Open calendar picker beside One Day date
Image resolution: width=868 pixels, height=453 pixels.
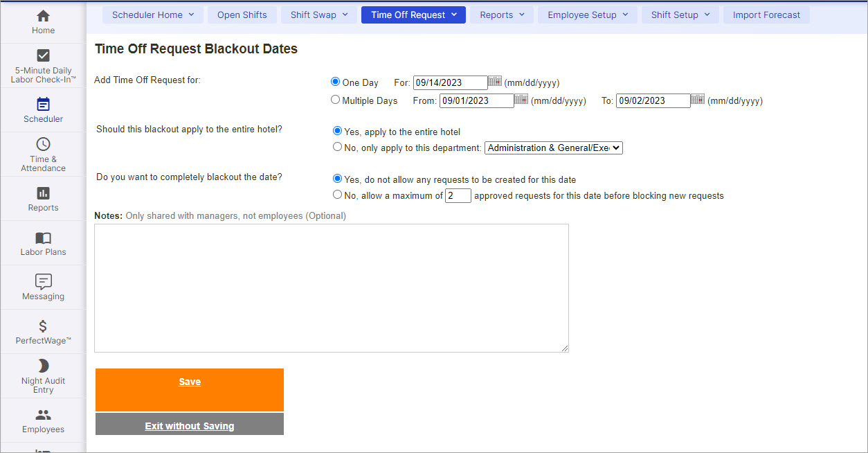(x=494, y=82)
